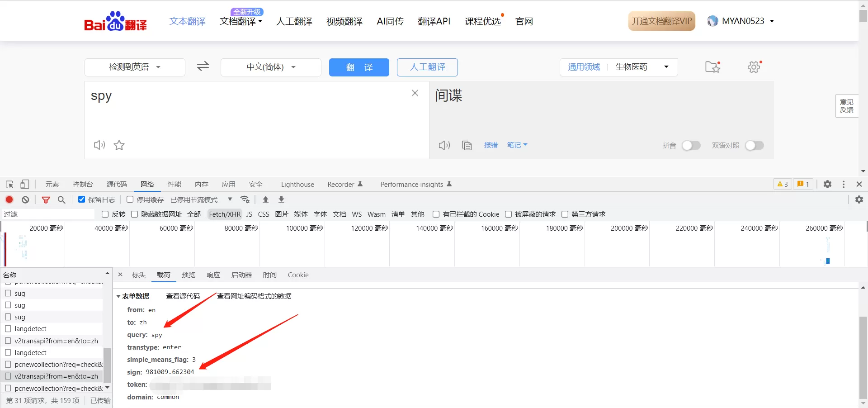Clear the network log icon
Screen dimensions: 868x408
25,199
